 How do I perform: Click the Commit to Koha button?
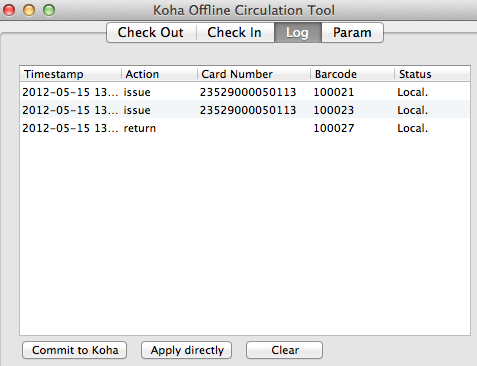coord(75,350)
